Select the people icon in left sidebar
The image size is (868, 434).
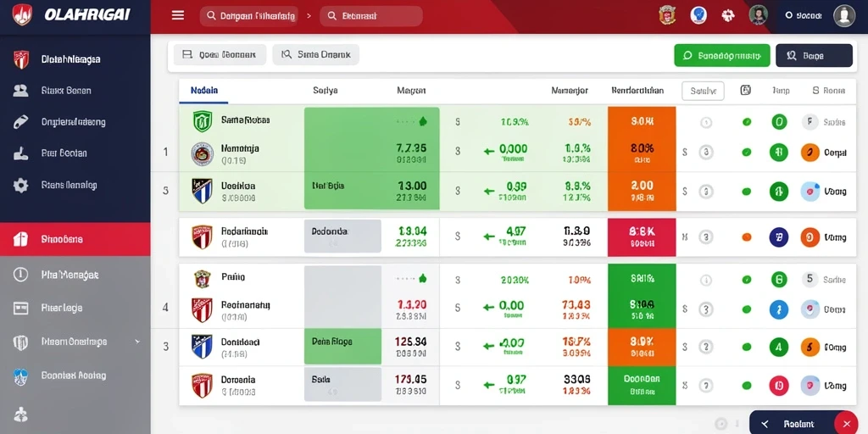pyautogui.click(x=20, y=91)
